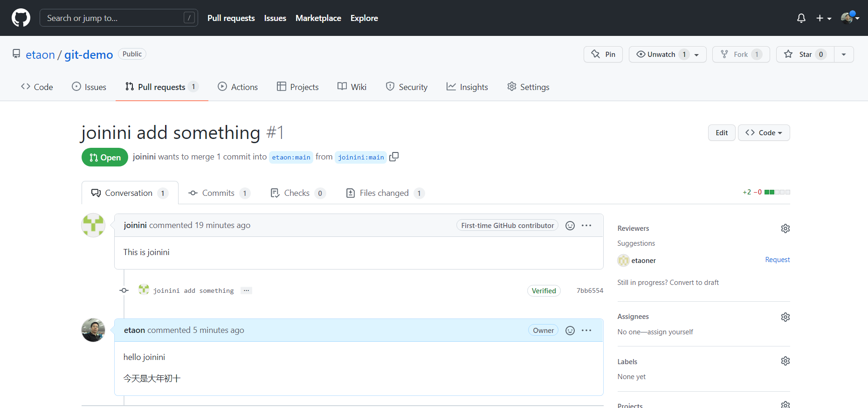This screenshot has width=868, height=408.
Task: Open the Labels gear settings
Action: [785, 361]
